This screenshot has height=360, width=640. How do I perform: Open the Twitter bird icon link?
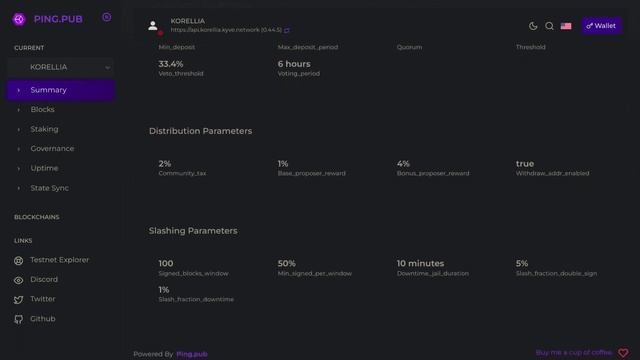point(18,300)
